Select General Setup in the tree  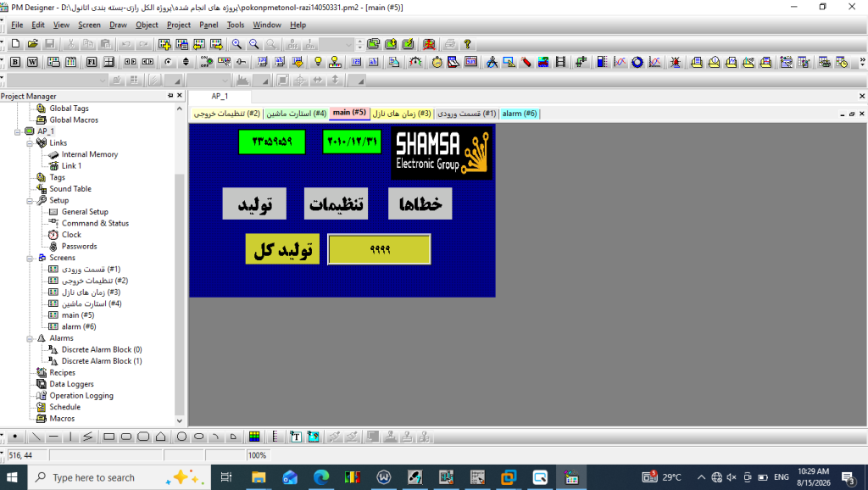coord(85,212)
